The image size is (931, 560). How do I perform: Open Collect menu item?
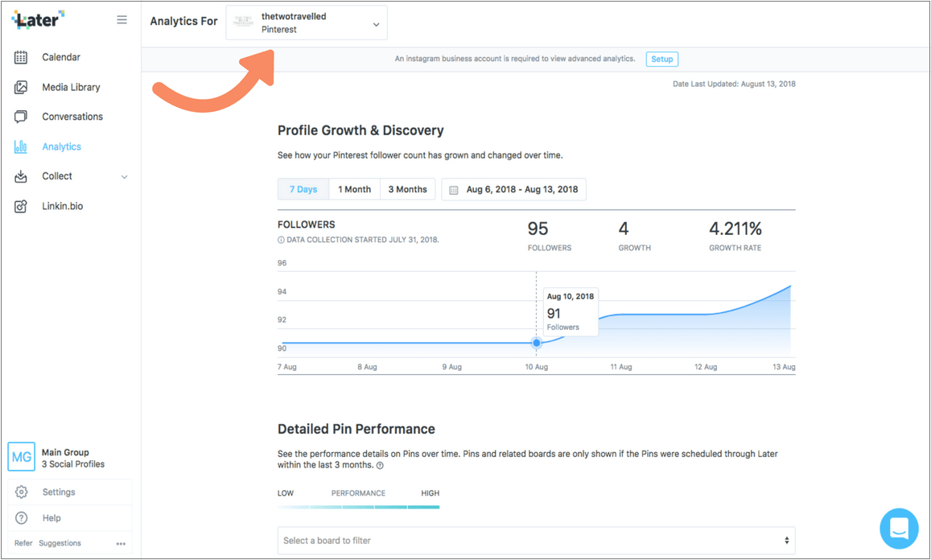point(57,176)
